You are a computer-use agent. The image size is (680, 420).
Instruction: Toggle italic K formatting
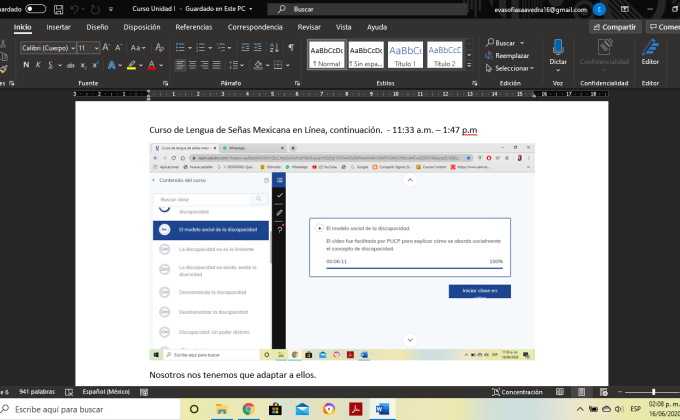click(x=38, y=65)
